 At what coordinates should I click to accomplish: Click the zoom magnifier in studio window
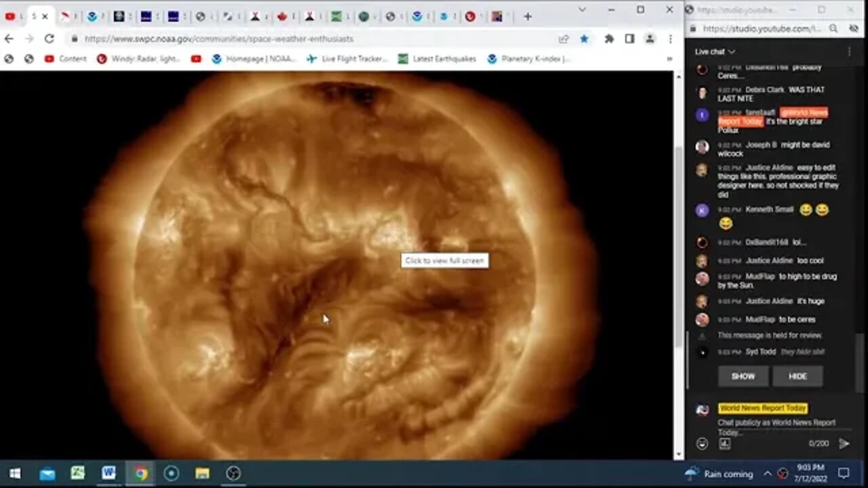[x=833, y=28]
